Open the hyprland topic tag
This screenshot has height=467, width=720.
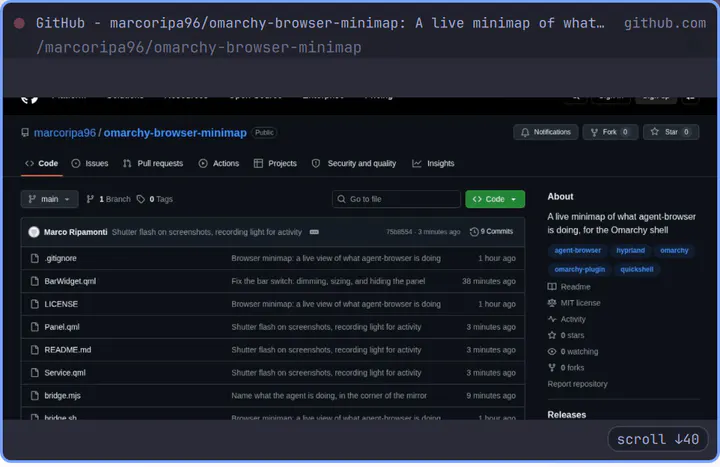[630, 251]
